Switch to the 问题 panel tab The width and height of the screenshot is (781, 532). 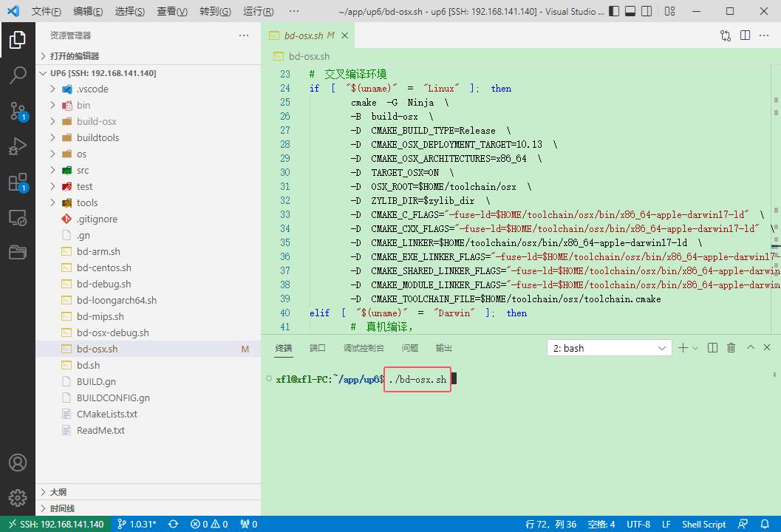pyautogui.click(x=409, y=348)
